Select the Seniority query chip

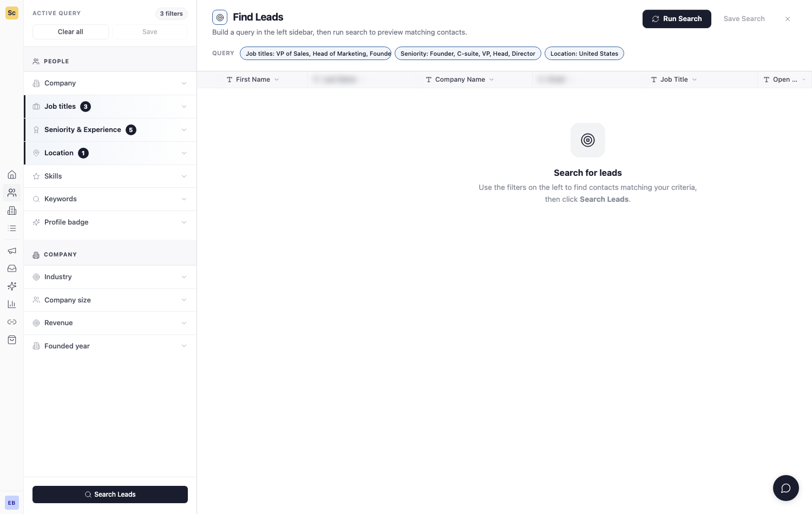tap(468, 54)
